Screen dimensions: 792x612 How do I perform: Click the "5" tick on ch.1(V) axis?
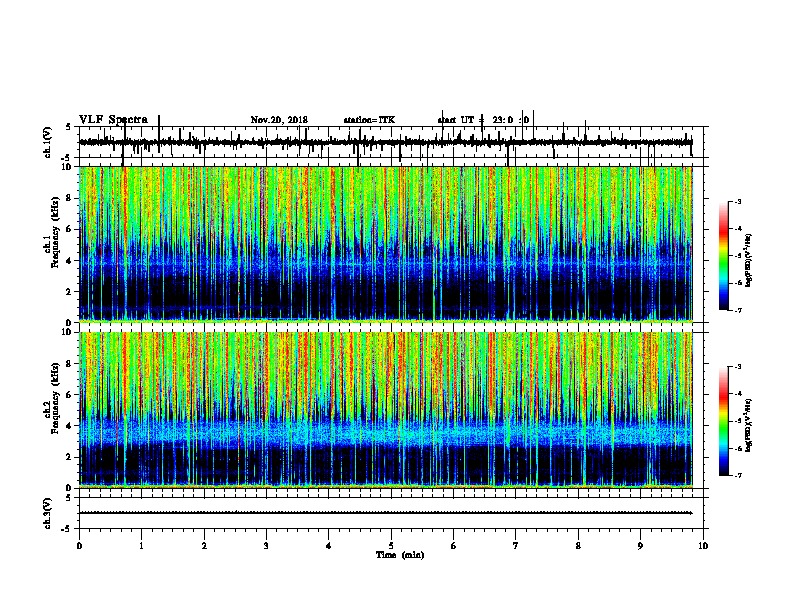[68, 127]
